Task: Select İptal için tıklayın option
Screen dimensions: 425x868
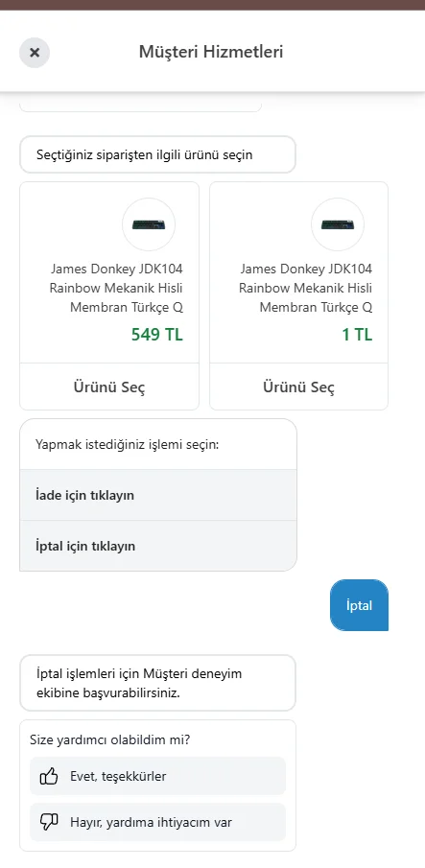Action: (158, 546)
